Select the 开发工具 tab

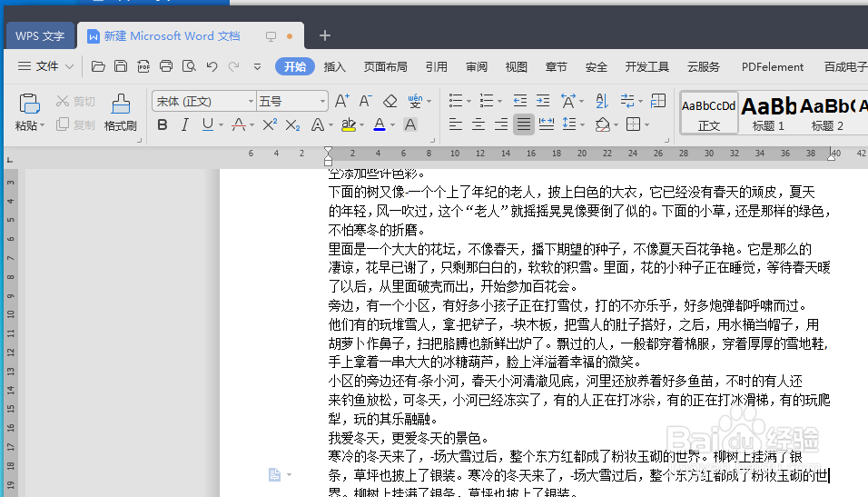tap(647, 67)
